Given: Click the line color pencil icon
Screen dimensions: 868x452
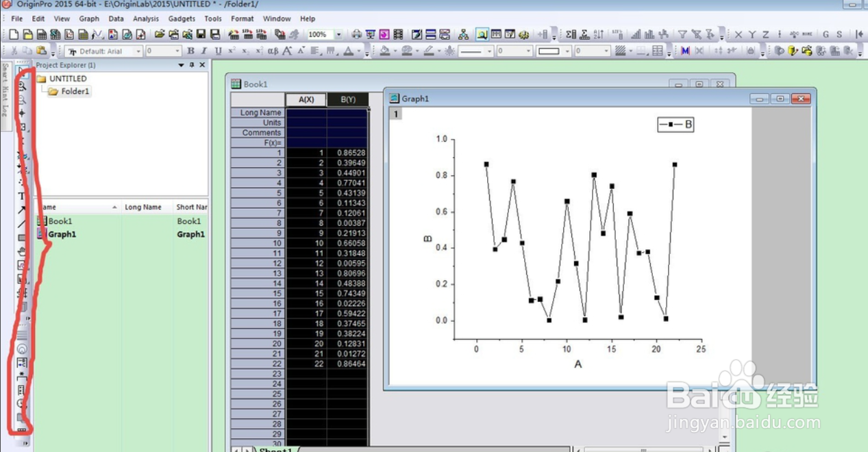Looking at the screenshot, I should click(428, 51).
